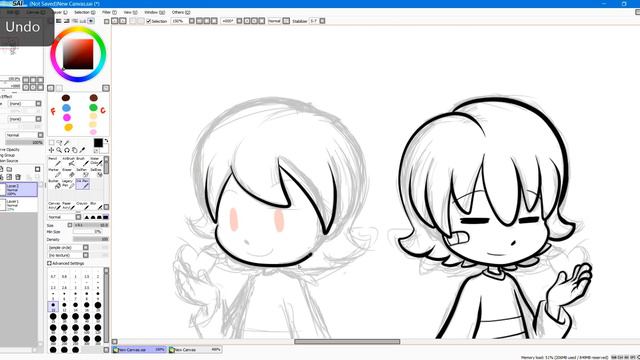Open the no texture brush dropdown
640x360 pixels.
(x=68, y=255)
